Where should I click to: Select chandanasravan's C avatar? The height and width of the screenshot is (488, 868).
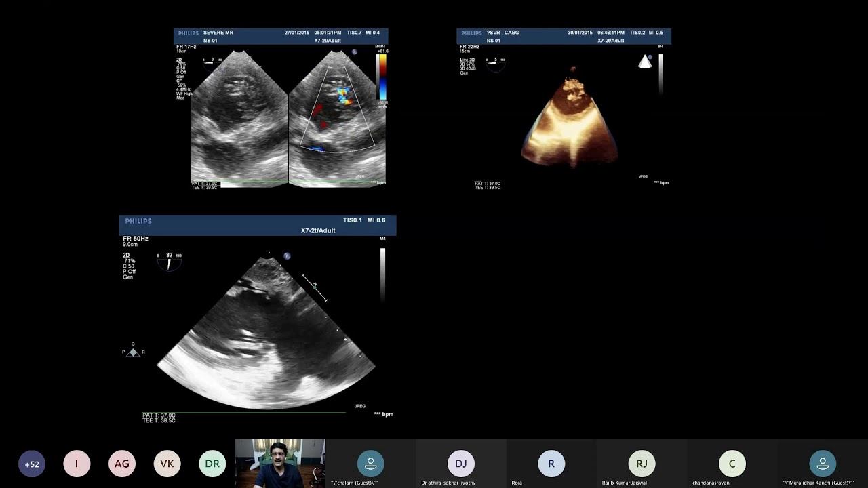click(x=732, y=464)
